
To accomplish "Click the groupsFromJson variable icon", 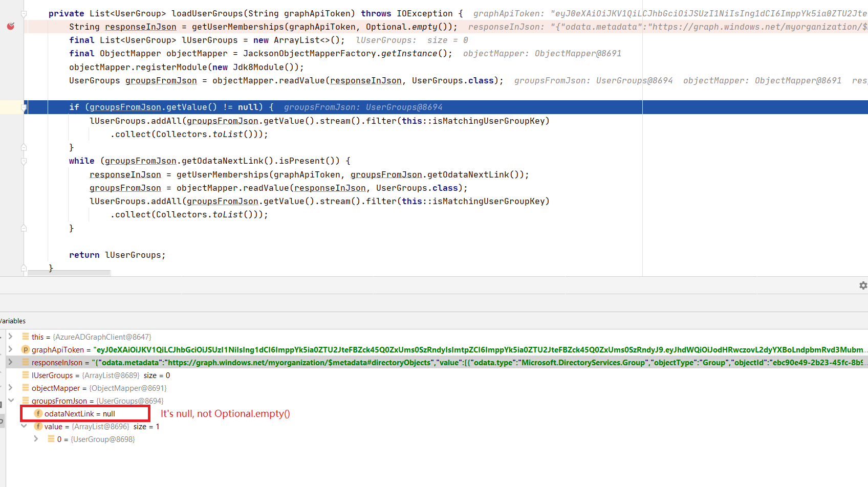I will coord(26,401).
